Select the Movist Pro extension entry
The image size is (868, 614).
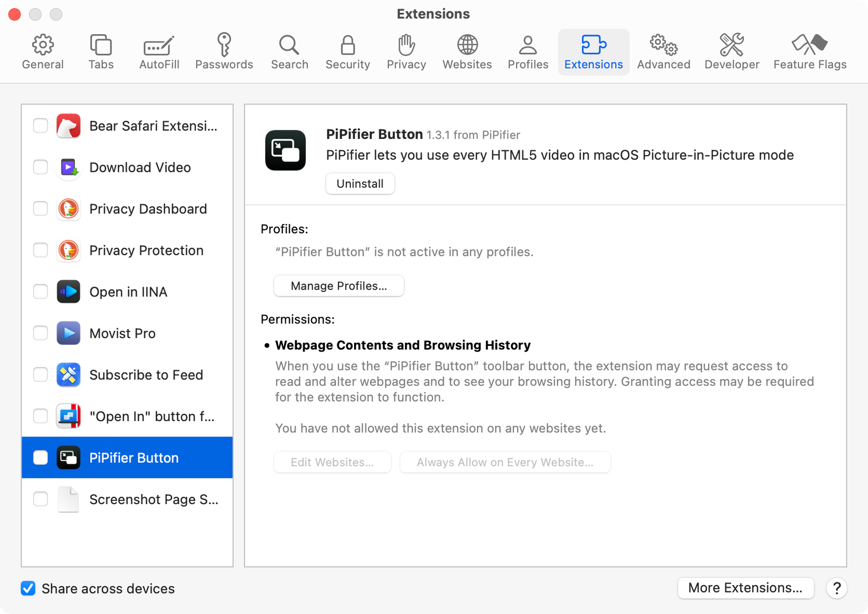click(x=123, y=333)
